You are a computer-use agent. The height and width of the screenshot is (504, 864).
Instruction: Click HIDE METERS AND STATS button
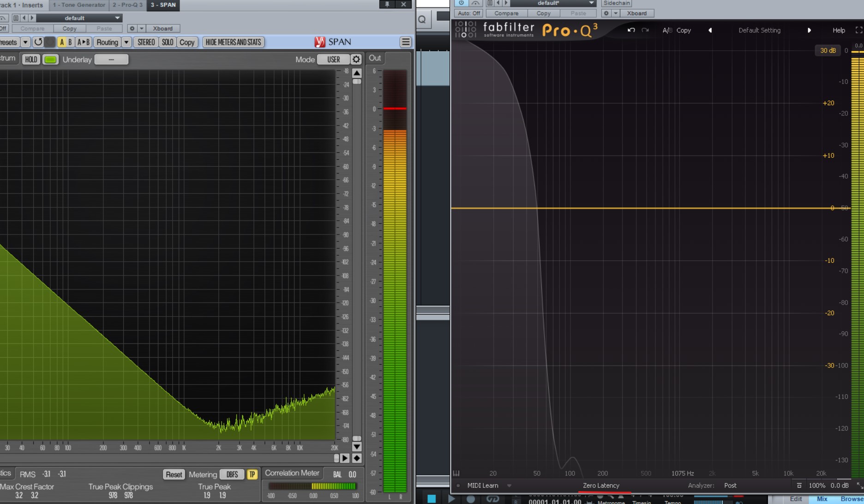[233, 42]
